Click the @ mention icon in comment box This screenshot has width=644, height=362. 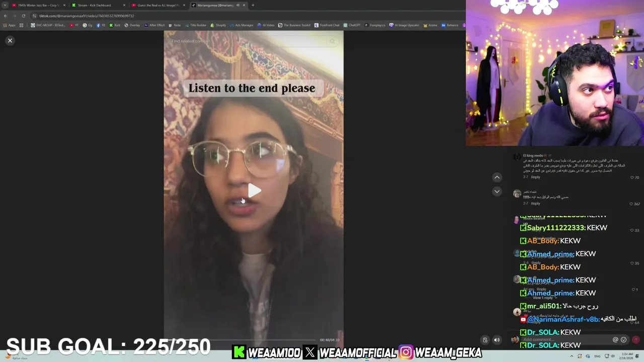[615, 339]
